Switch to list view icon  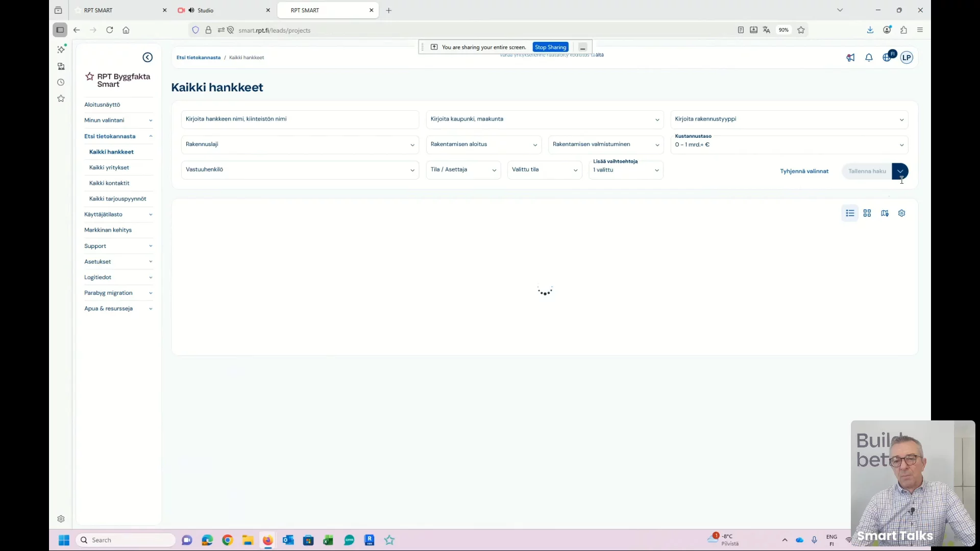tap(850, 213)
